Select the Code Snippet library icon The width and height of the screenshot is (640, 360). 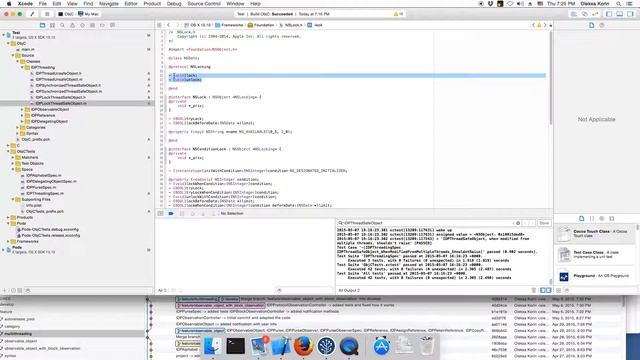coord(592,219)
